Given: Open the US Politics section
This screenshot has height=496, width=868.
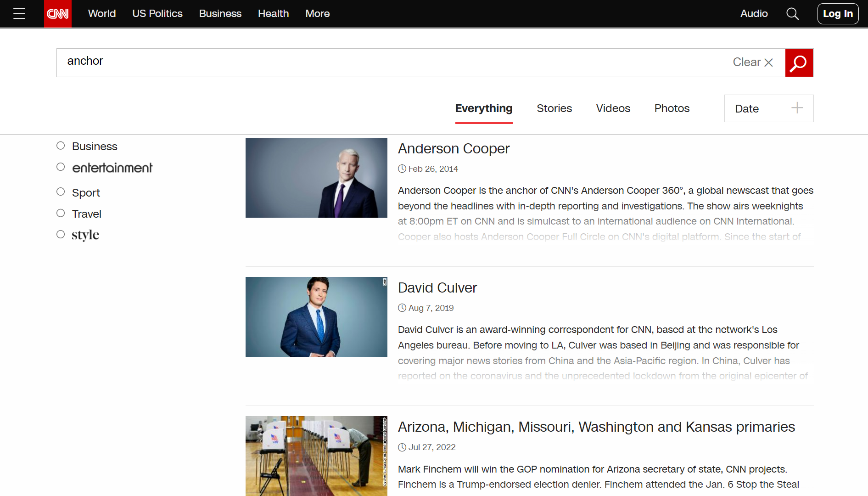Looking at the screenshot, I should 157,14.
